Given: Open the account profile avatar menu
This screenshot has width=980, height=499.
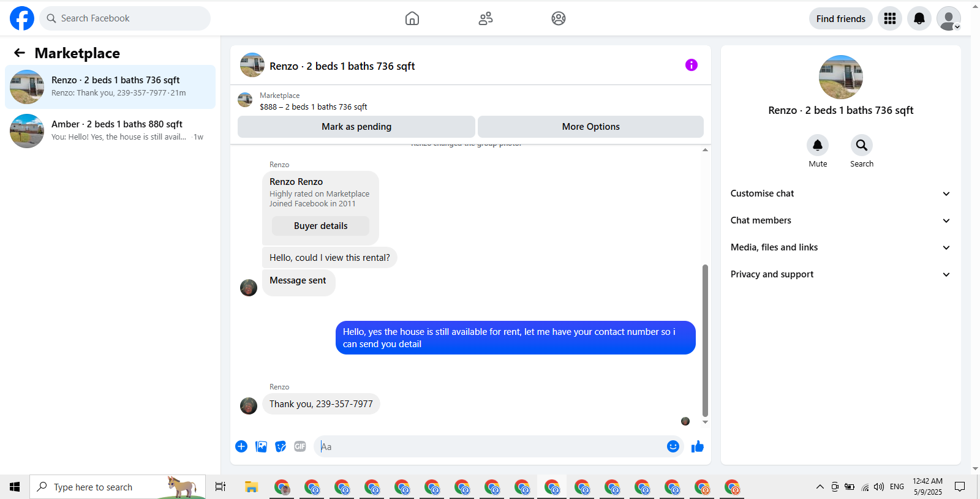Looking at the screenshot, I should tap(949, 18).
